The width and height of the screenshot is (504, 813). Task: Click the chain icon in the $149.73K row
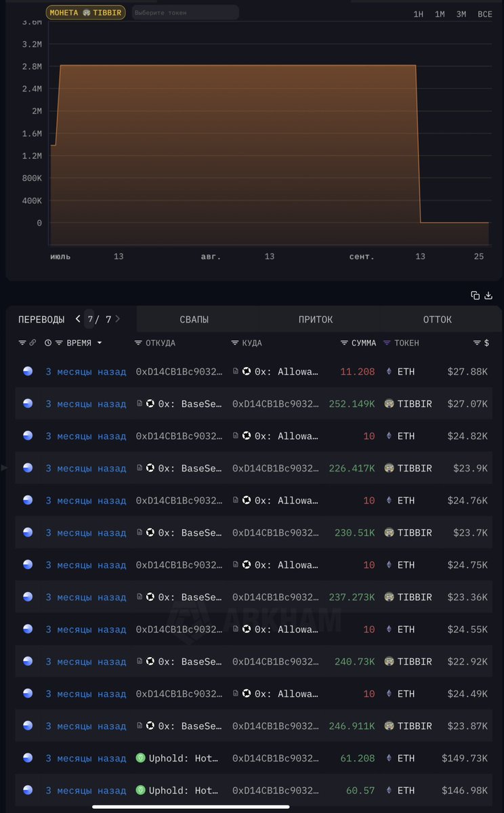28,758
